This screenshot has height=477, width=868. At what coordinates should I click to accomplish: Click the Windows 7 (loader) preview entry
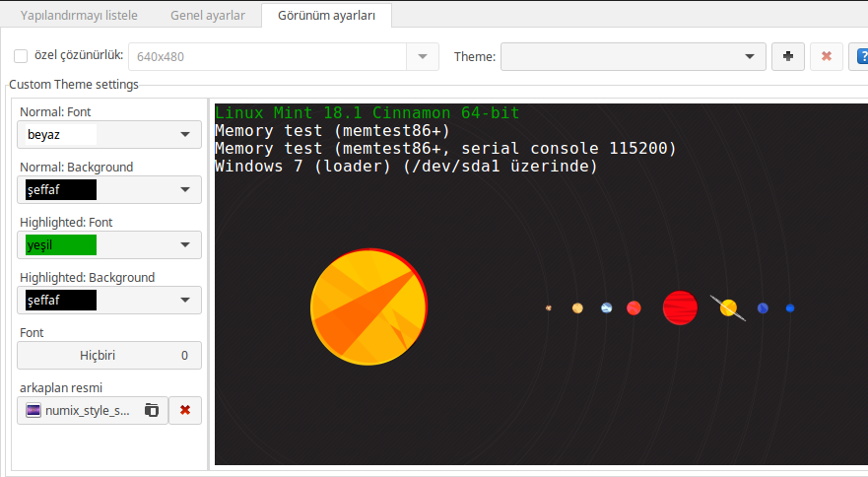[406, 167]
